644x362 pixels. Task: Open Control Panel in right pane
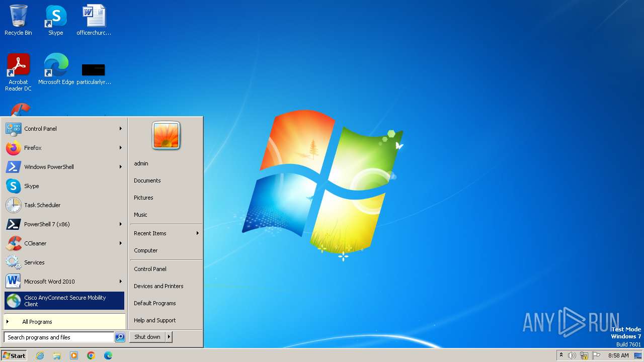click(x=150, y=269)
